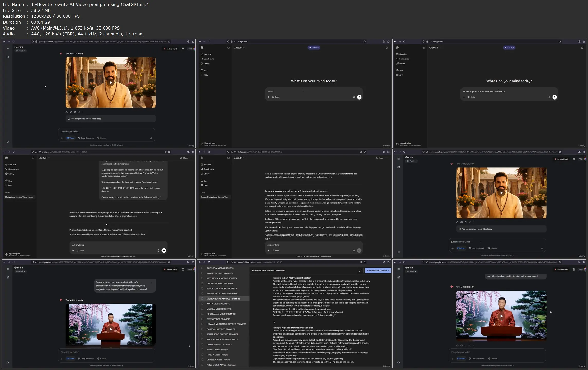
Task: Toggle completion circle for KIDS STORY AI VIDEO PROMPTS
Action: coord(202,278)
